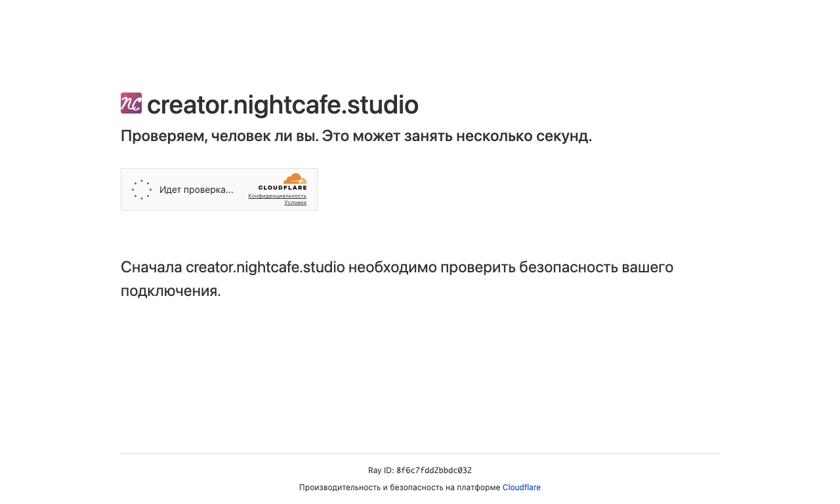Screen dimensions: 840x504
Task: Click the creator.nightcafe.studio heading
Action: coord(283,104)
